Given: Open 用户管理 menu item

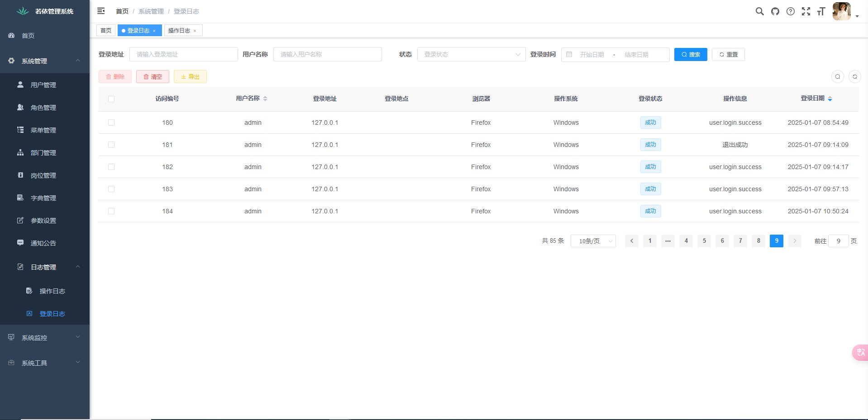Looking at the screenshot, I should tap(45, 85).
